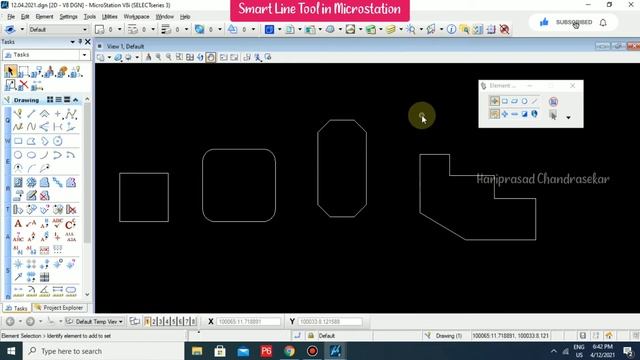The width and height of the screenshot is (640, 360).
Task: Select the Place Shape tool
Action: (x=31, y=141)
